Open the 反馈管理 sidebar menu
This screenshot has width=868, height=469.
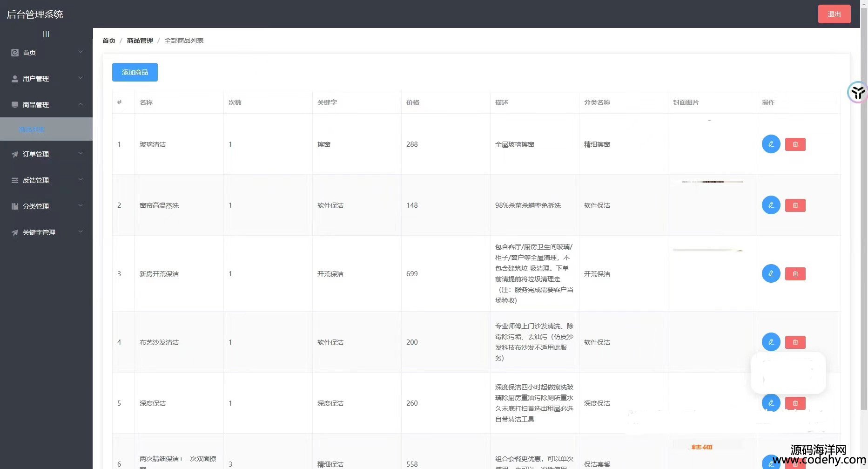coord(46,180)
